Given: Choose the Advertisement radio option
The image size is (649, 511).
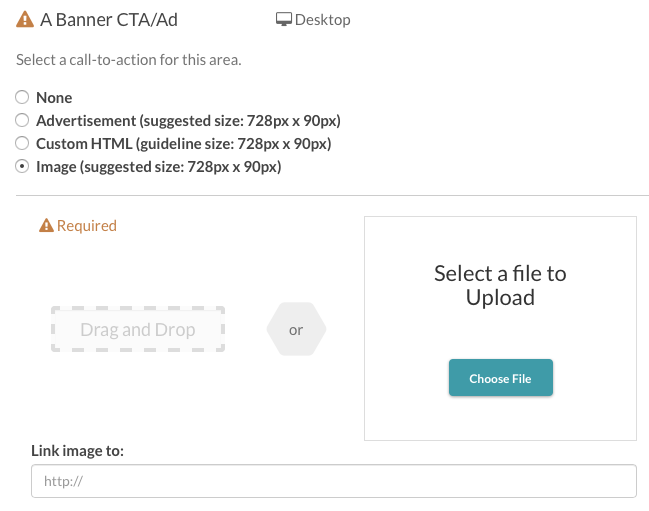Looking at the screenshot, I should pyautogui.click(x=22, y=120).
